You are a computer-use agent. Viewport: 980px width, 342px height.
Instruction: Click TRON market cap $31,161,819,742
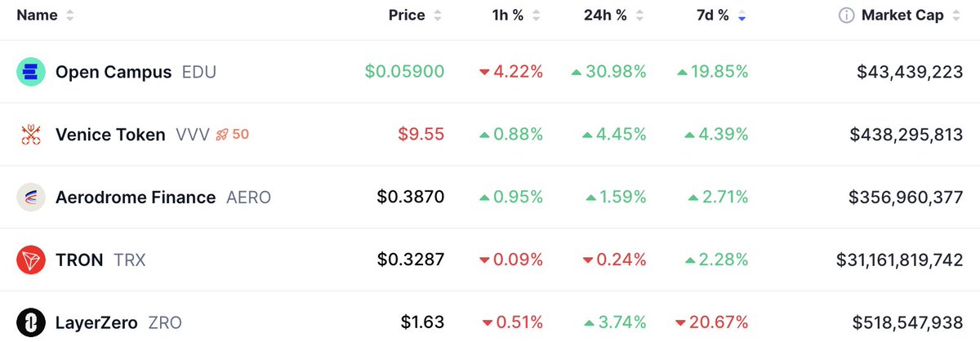pos(899,260)
